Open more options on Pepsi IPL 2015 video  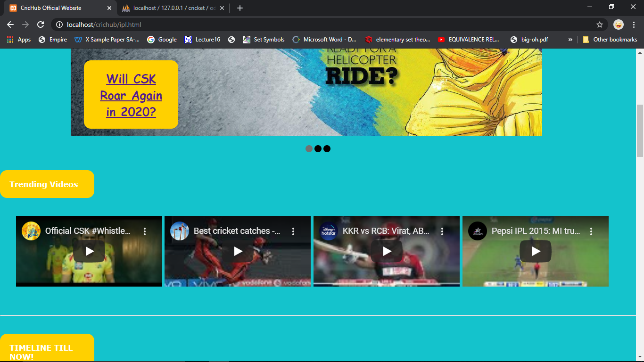coord(591,231)
